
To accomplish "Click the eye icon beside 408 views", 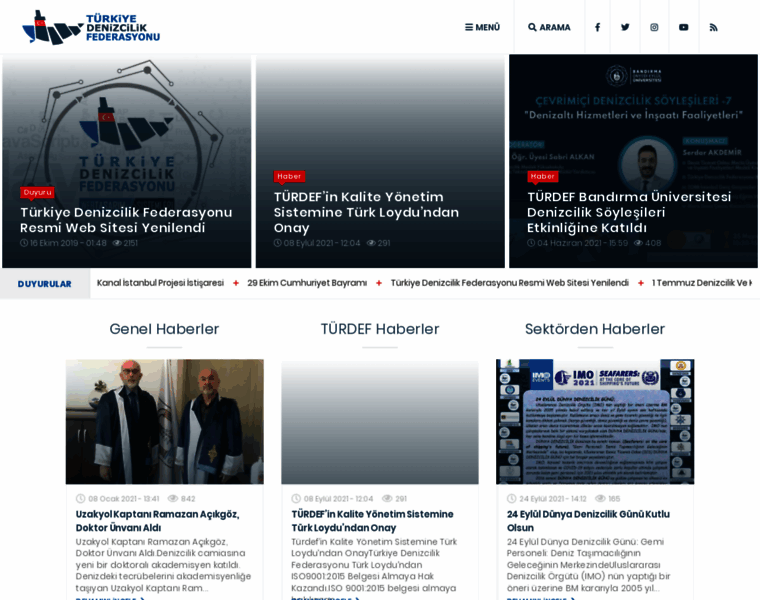I will tap(638, 243).
